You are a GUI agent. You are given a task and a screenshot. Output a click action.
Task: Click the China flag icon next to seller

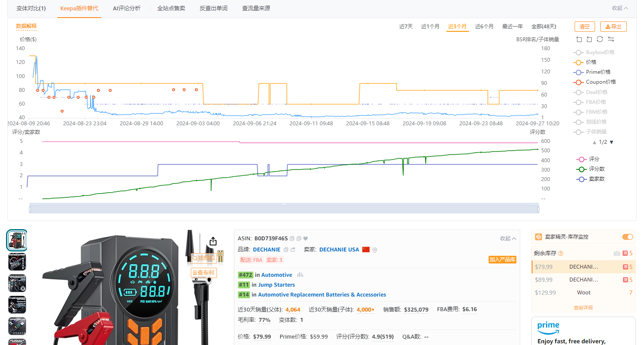[x=366, y=250]
